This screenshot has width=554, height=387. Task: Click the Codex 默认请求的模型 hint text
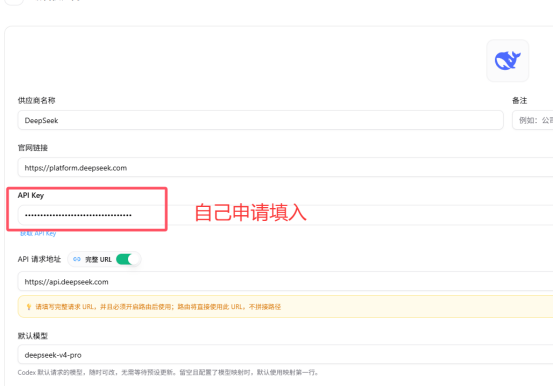[x=168, y=372]
